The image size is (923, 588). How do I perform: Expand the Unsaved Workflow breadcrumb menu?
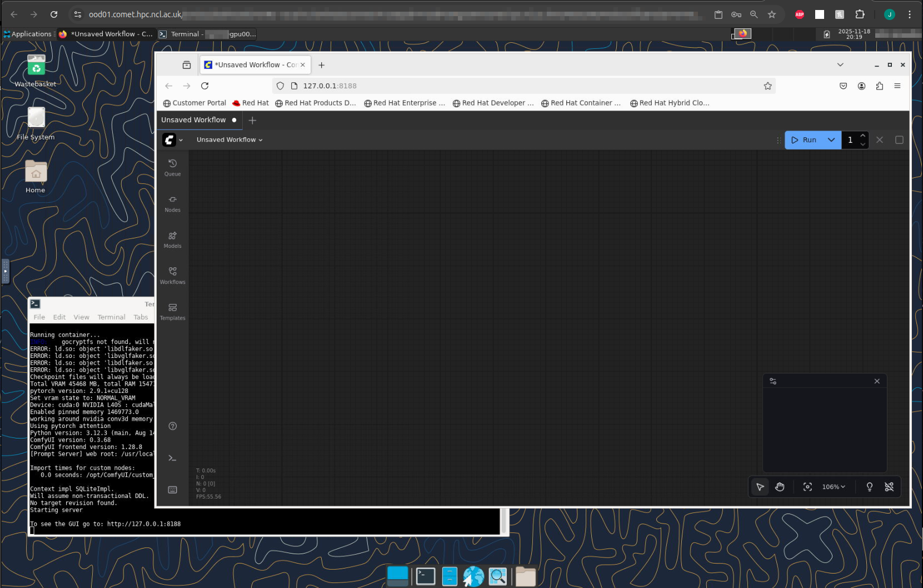229,140
